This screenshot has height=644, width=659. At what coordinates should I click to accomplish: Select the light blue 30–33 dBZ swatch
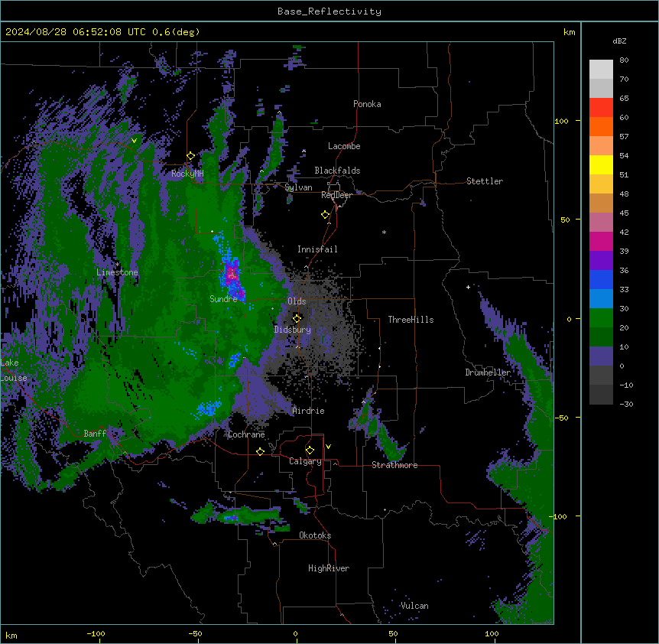pos(601,298)
